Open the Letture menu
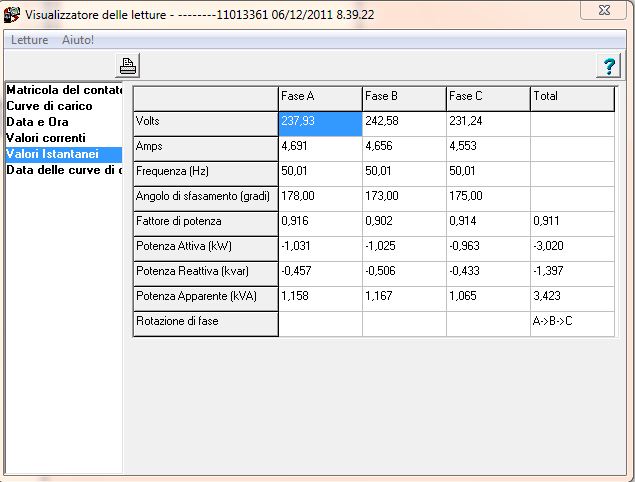 (29, 40)
